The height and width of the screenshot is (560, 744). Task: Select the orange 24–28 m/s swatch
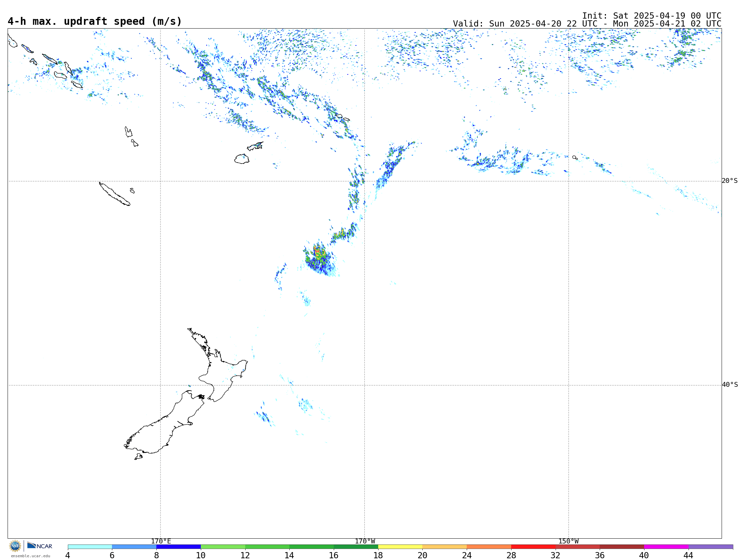point(489,547)
